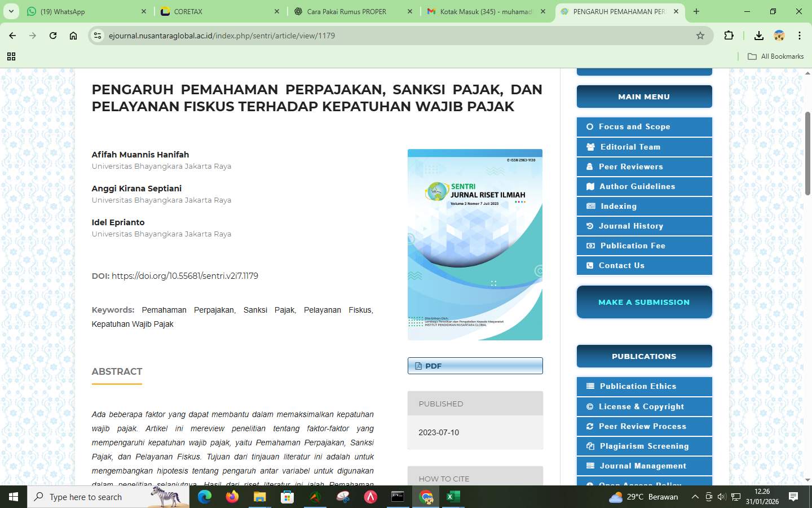Open Chrome downloads from the toolbar icon
The width and height of the screenshot is (812, 508).
tap(758, 36)
